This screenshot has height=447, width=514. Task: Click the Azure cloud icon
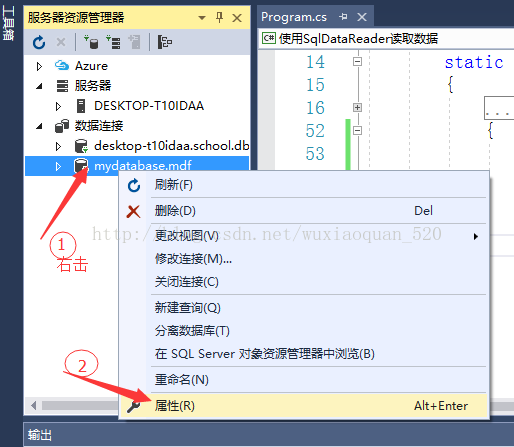click(62, 65)
